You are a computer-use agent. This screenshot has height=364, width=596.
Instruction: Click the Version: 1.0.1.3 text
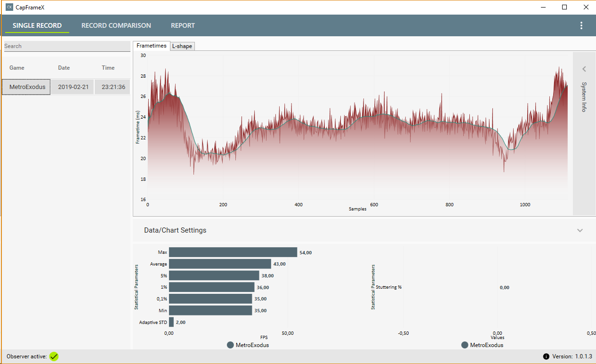[572, 356]
